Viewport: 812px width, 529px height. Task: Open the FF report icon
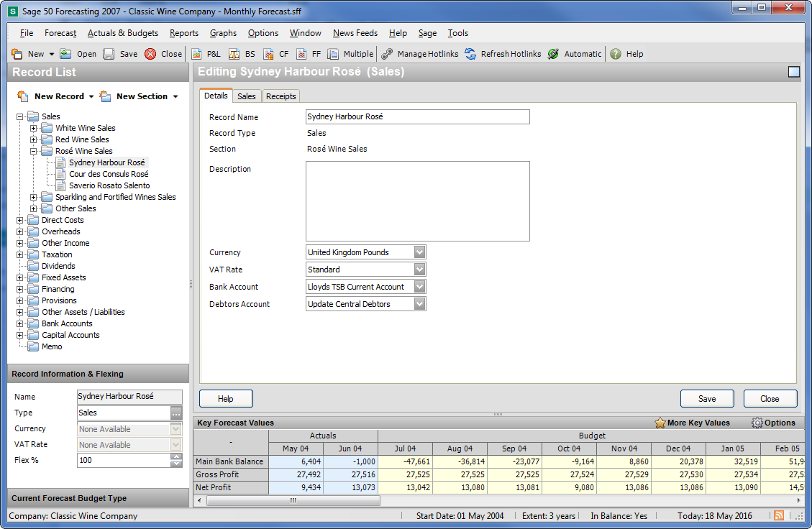click(x=301, y=54)
